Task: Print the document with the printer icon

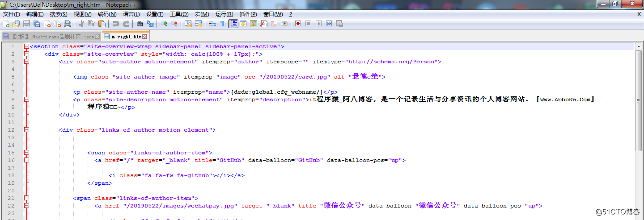Action: (x=68, y=24)
